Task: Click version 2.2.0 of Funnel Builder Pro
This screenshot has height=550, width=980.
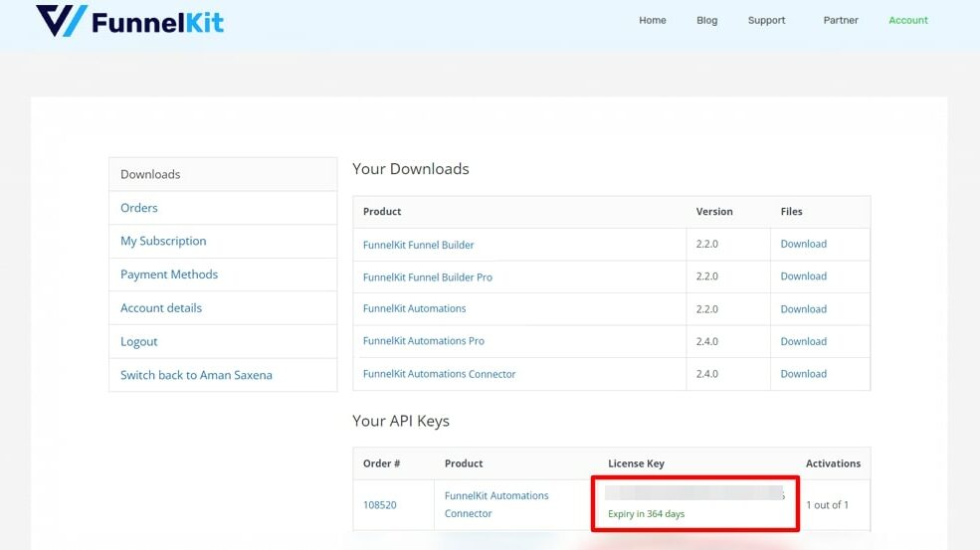Action: 706,276
